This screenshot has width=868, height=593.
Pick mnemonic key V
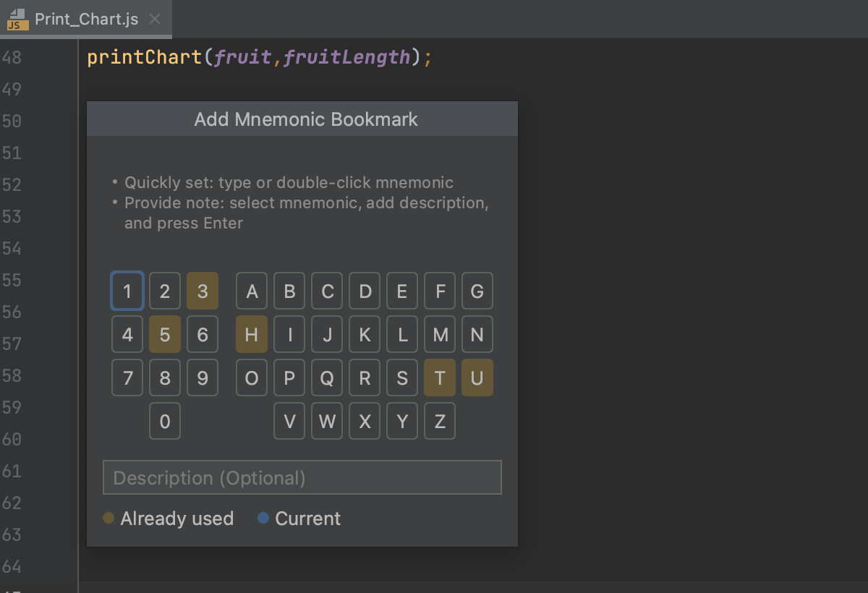(x=289, y=421)
